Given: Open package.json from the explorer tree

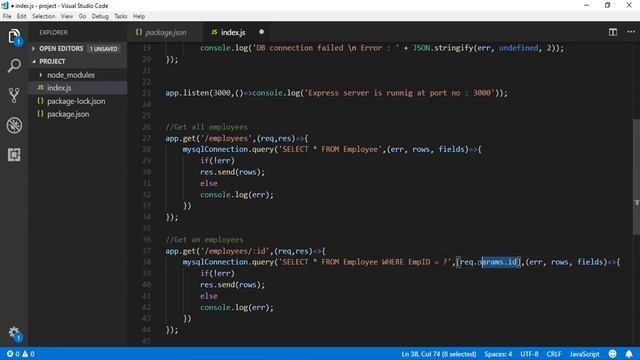Looking at the screenshot, I should click(x=68, y=114).
